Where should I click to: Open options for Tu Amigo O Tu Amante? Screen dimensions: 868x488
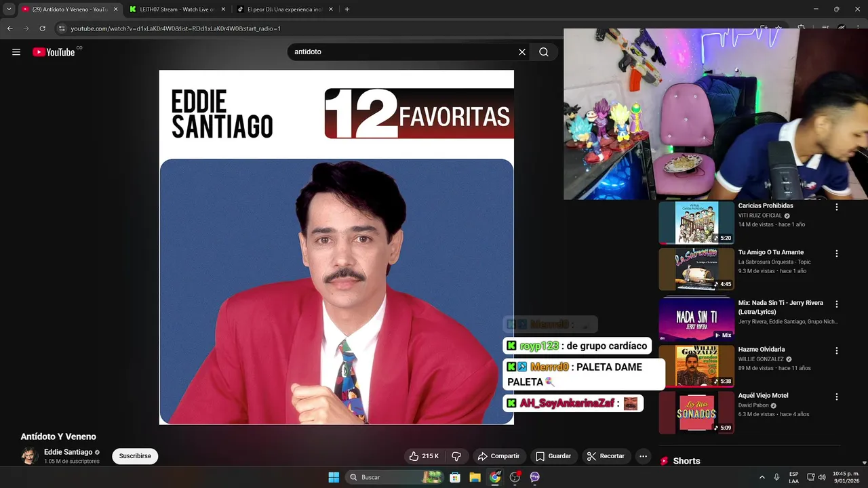click(836, 253)
